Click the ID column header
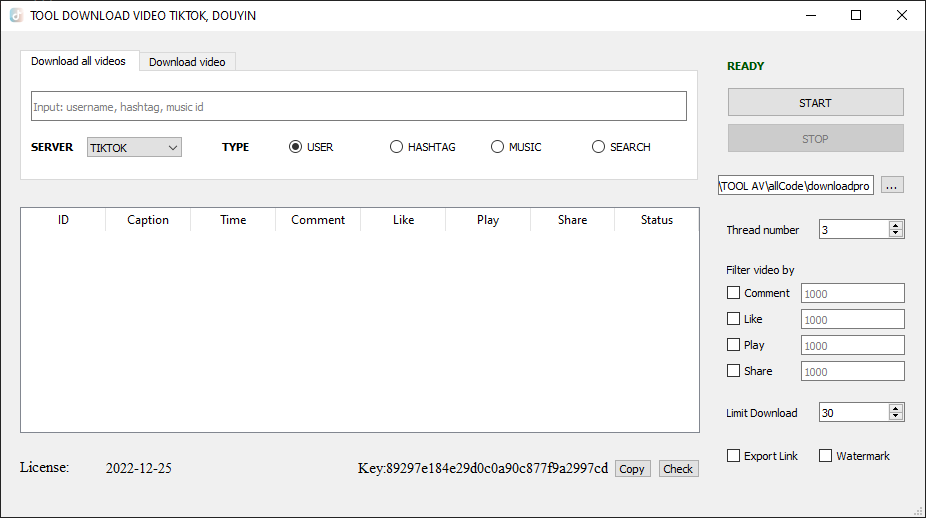 click(63, 220)
